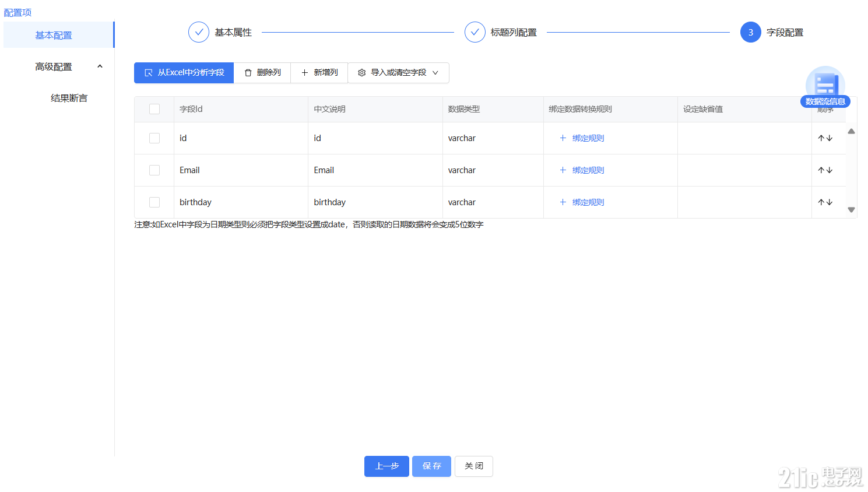Click the 数据类型 varchar cell in id row
The height and width of the screenshot is (492, 868).
pyautogui.click(x=493, y=138)
